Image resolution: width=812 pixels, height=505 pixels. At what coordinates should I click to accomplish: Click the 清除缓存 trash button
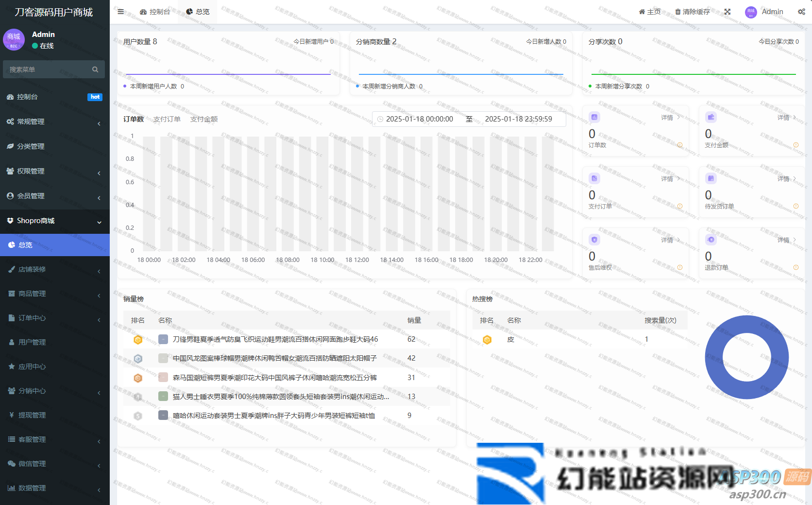692,12
